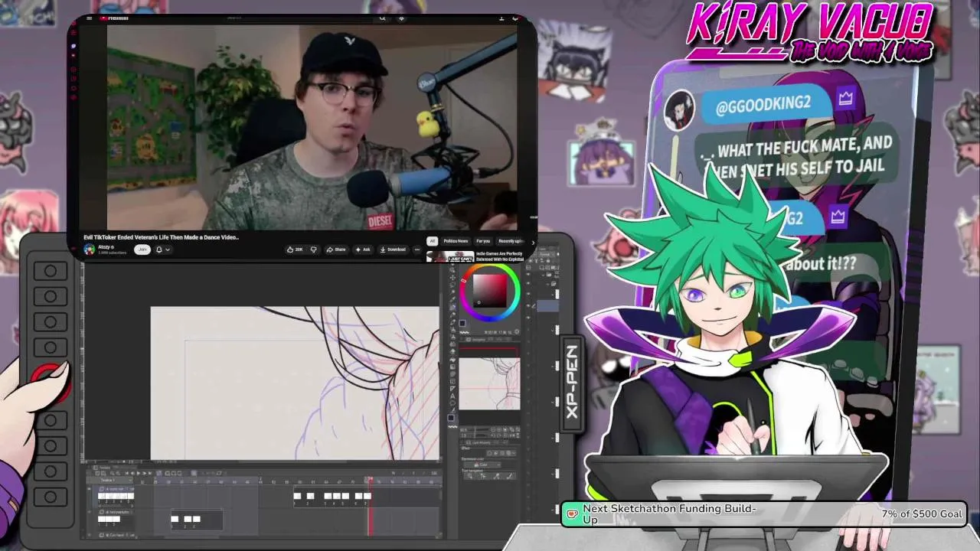Open notification options chevron beside bell
980x551 pixels.
168,249
